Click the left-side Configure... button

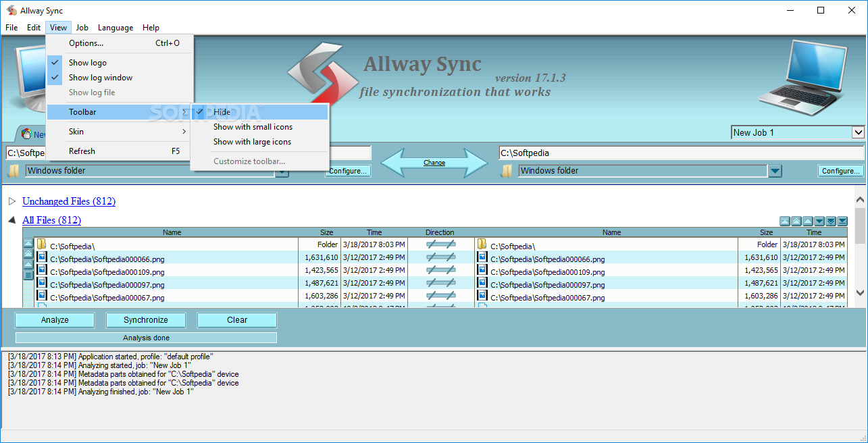tap(348, 171)
